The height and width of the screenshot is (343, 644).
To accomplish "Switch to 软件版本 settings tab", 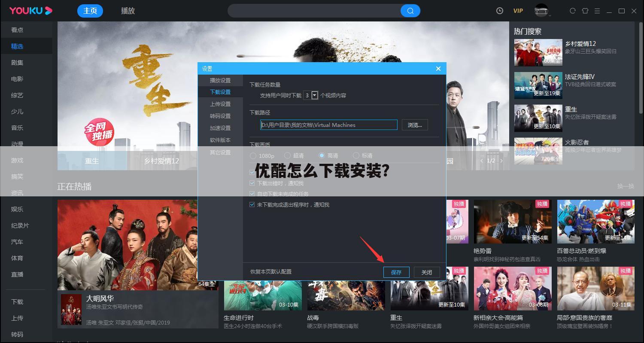I will tap(220, 140).
